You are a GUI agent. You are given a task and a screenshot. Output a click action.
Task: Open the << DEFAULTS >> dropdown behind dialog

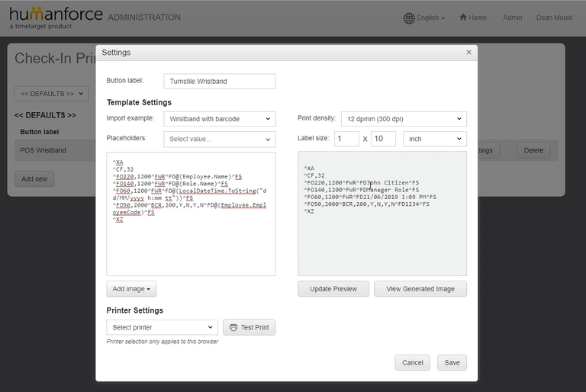(52, 93)
